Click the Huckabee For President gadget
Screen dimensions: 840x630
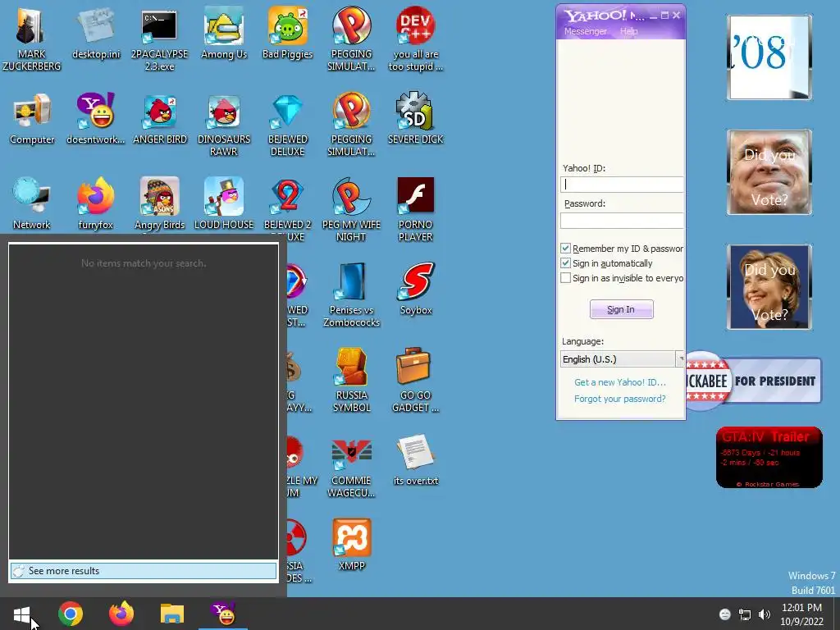click(754, 381)
